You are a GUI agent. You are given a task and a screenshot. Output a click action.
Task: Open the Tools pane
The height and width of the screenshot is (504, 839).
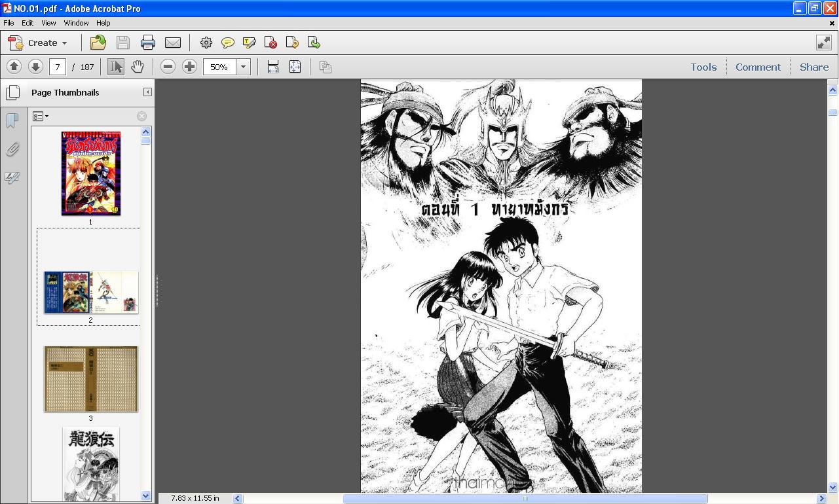click(x=703, y=67)
